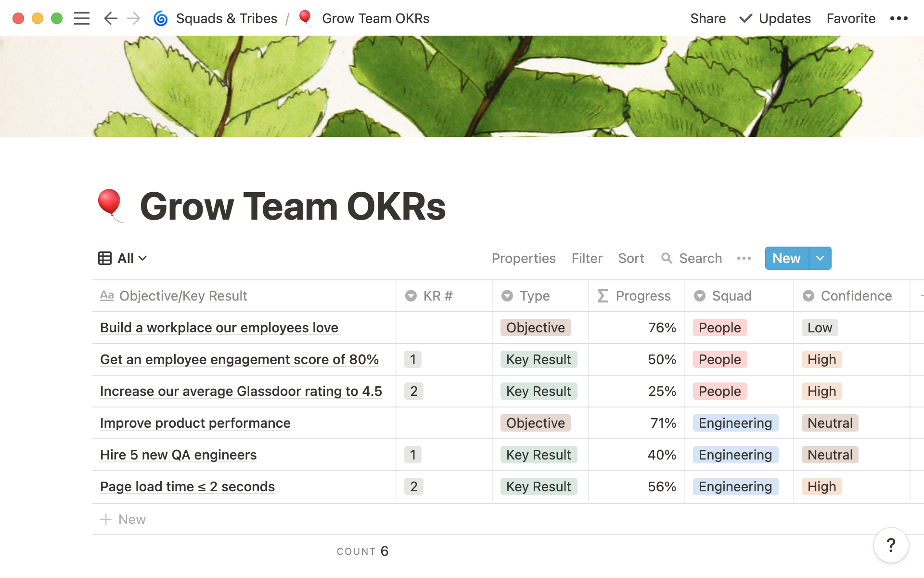The image size is (924, 578).
Task: Click Key Result tag in employee engagement row
Action: 539,359
